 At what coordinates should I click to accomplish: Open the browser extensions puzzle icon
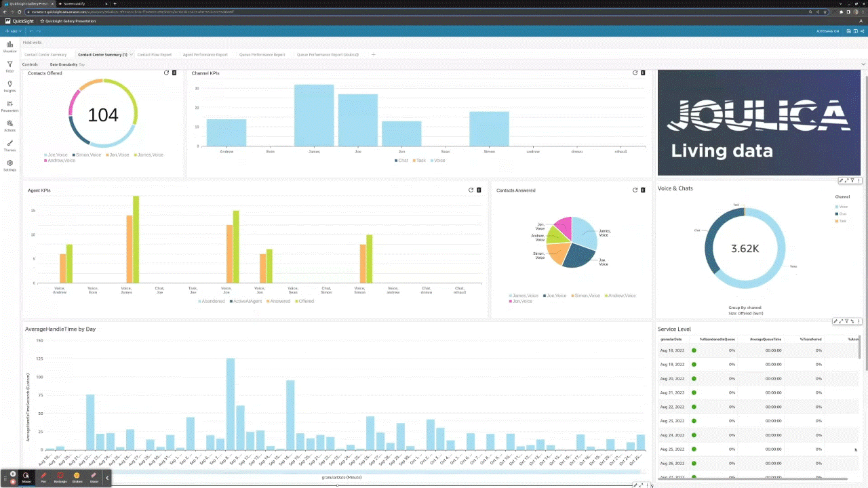click(842, 12)
